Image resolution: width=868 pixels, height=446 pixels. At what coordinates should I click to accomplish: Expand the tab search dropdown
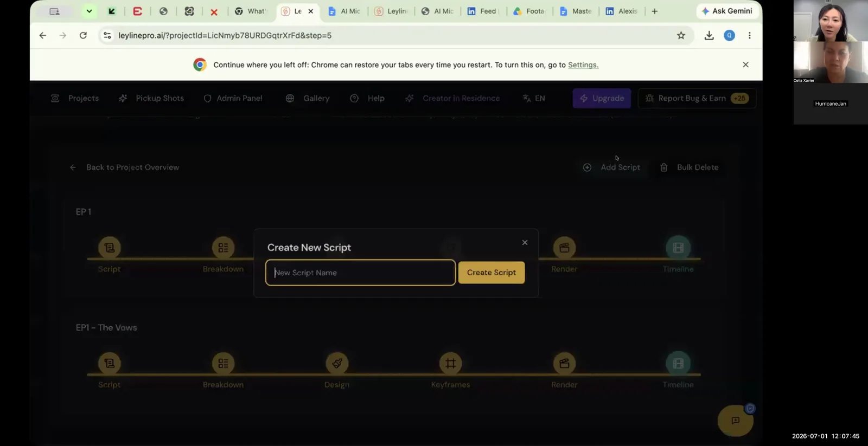(89, 11)
